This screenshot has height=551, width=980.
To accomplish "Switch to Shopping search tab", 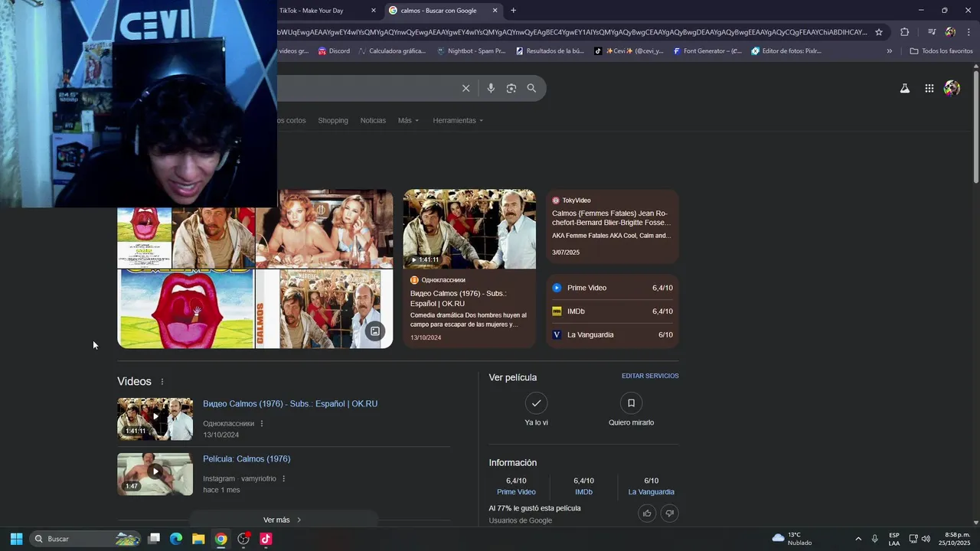I will pyautogui.click(x=333, y=120).
